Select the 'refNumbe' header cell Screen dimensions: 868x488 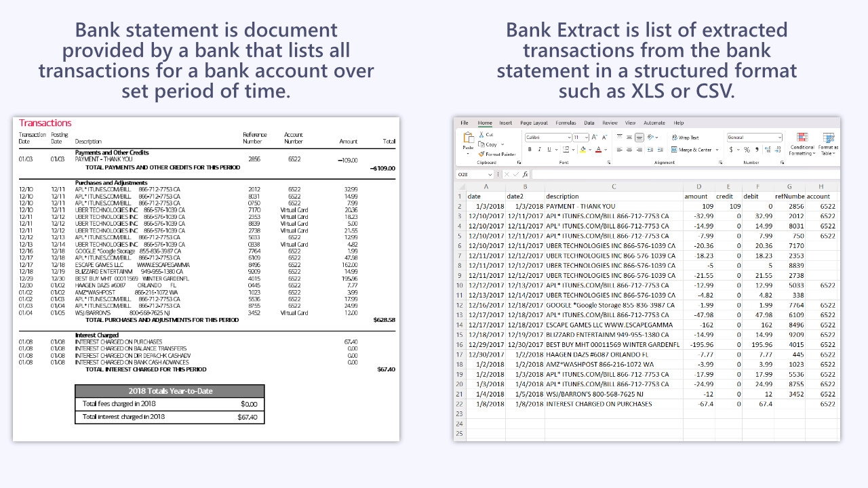[789, 197]
